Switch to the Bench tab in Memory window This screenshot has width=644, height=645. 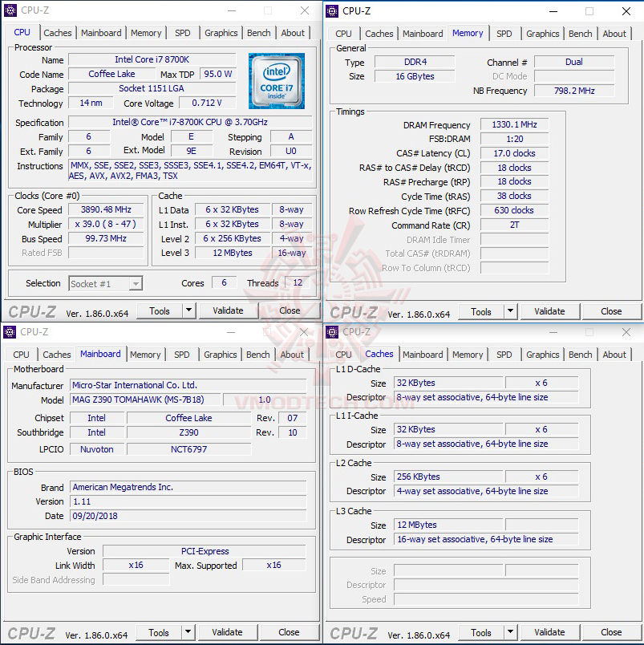579,34
